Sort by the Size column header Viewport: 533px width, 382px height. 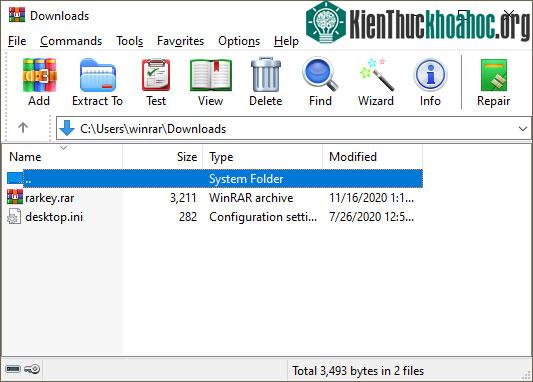[162, 157]
